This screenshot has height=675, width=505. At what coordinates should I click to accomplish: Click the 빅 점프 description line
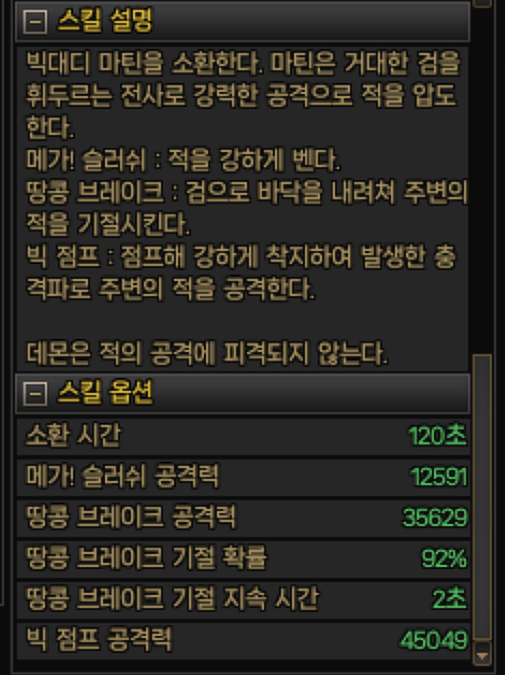click(x=241, y=273)
